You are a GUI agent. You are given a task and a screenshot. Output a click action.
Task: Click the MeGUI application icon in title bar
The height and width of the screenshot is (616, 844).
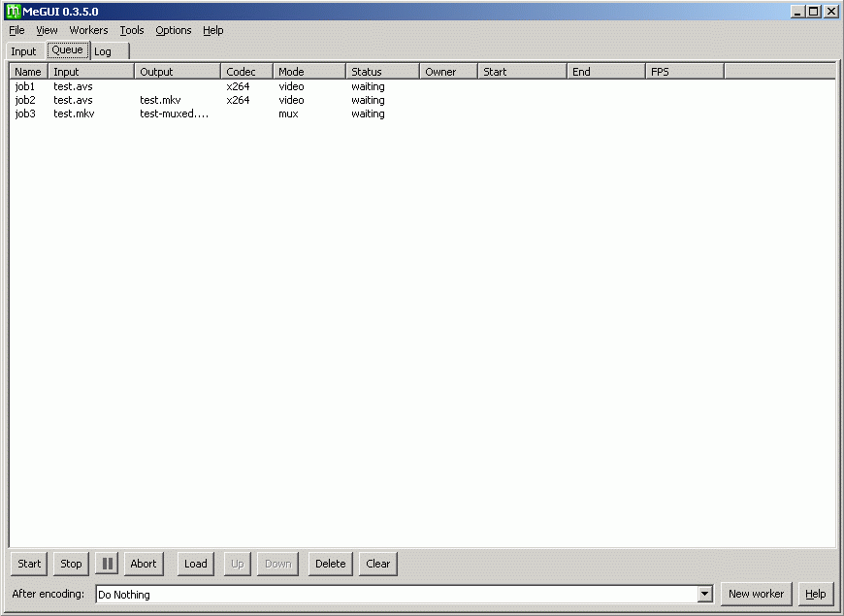click(x=13, y=12)
